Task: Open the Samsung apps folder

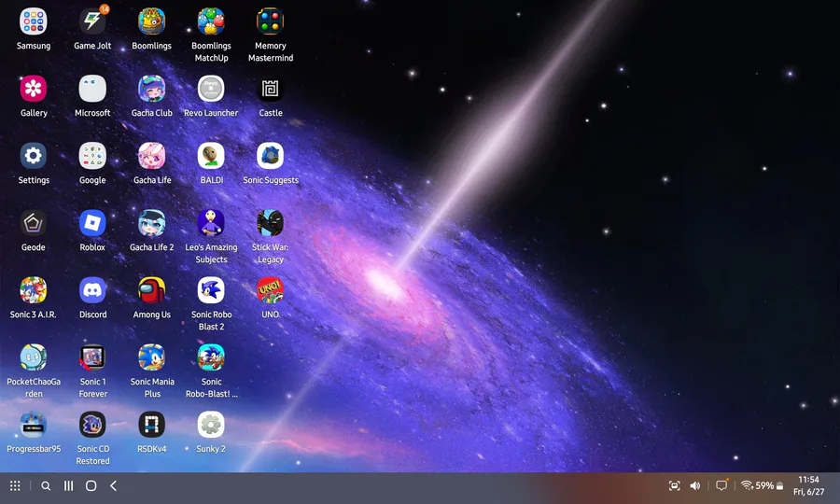Action: tap(34, 21)
